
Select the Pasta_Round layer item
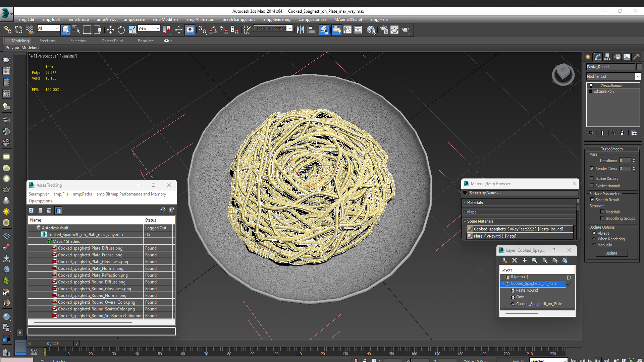click(527, 290)
